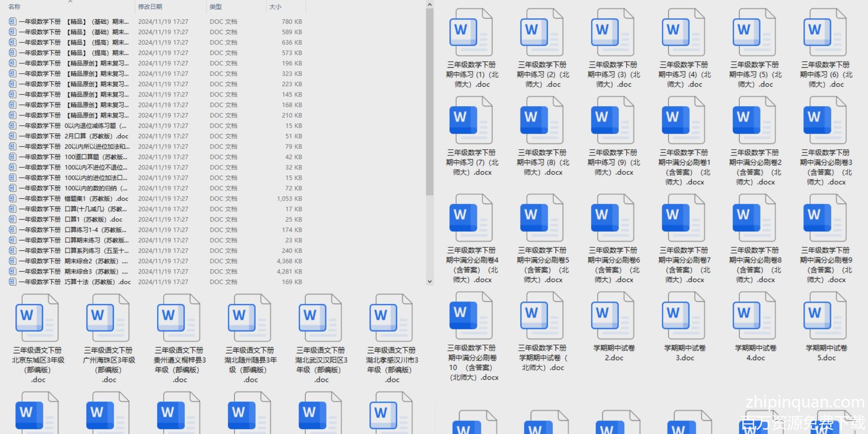Select 期中满分必刷卷9 document icon
The width and height of the screenshot is (868, 434).
[x=825, y=218]
